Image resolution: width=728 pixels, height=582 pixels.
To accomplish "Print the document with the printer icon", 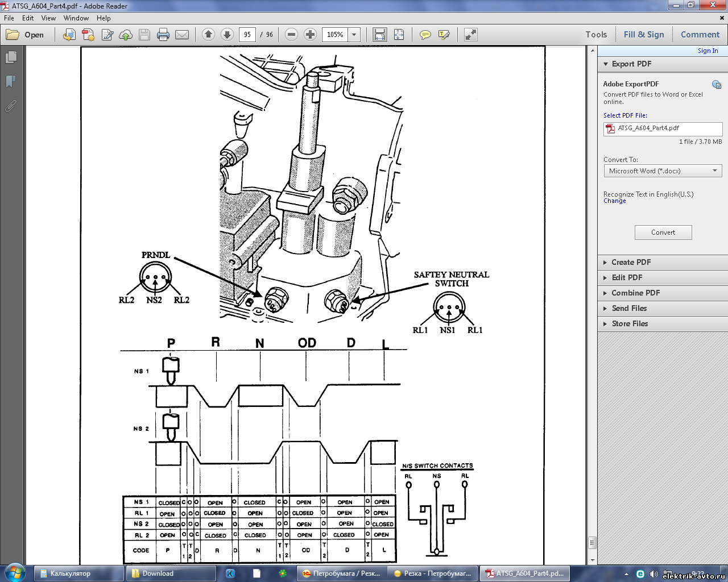I will pyautogui.click(x=163, y=35).
